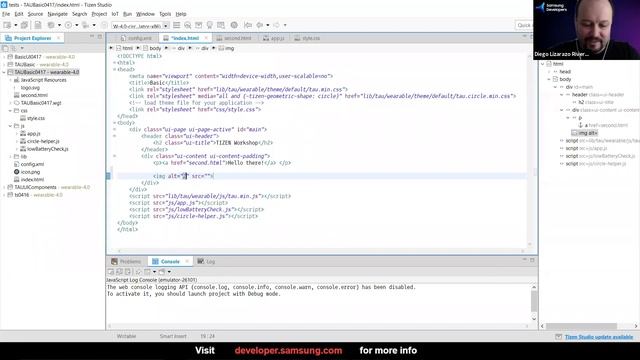Collapse the body node in Outline
The height and width of the screenshot is (360, 640).
coord(549,79)
